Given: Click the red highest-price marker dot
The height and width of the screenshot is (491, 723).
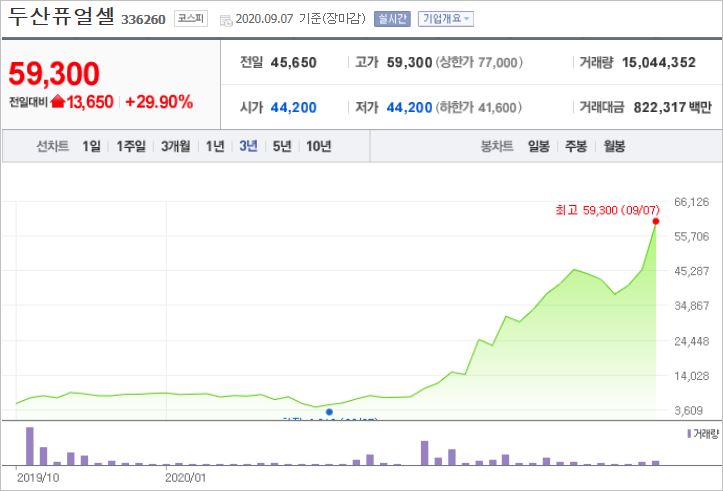Looking at the screenshot, I should tap(656, 221).
